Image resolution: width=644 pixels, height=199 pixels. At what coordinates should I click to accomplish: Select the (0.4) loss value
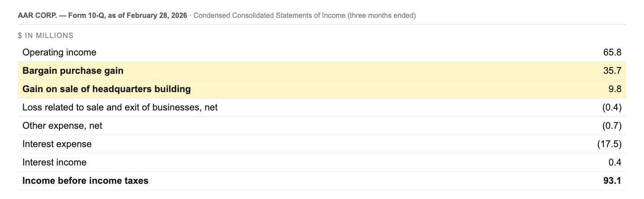click(612, 107)
